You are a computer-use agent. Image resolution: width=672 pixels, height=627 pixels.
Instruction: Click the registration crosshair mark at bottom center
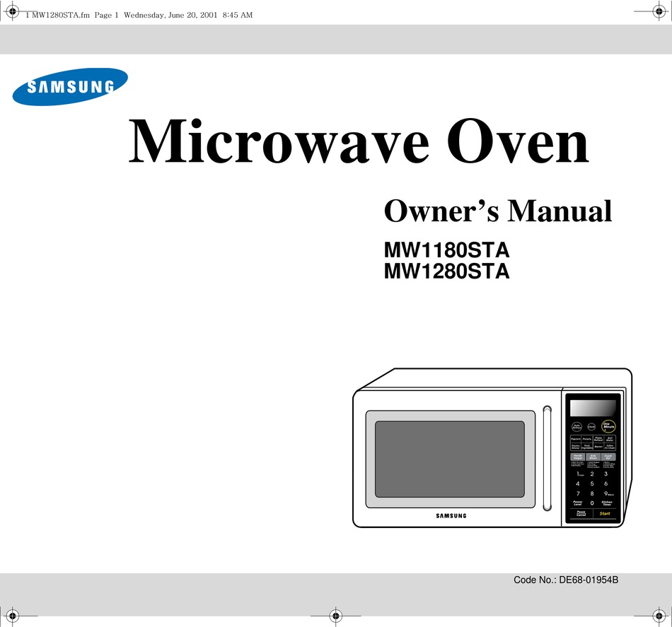click(x=336, y=616)
